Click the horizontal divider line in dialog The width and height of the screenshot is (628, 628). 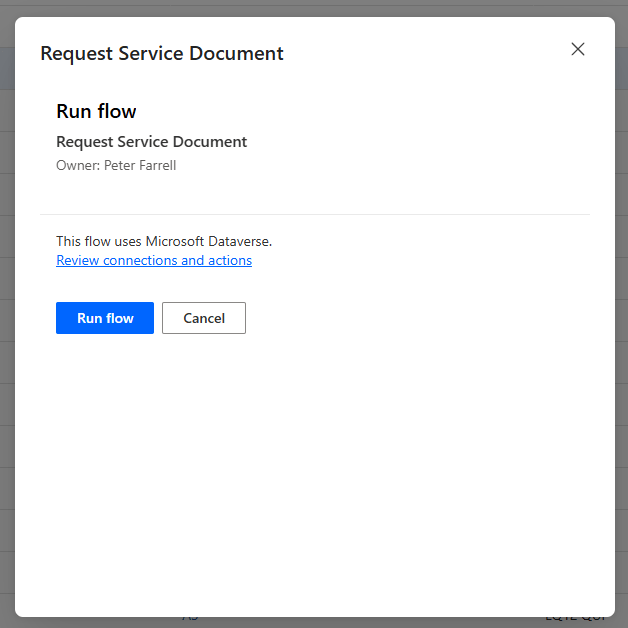tap(314, 214)
